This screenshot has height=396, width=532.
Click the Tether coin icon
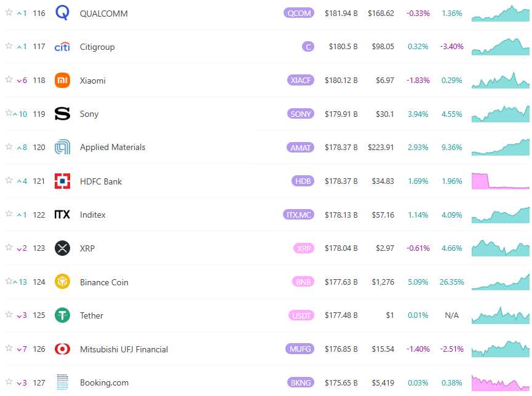(x=62, y=315)
